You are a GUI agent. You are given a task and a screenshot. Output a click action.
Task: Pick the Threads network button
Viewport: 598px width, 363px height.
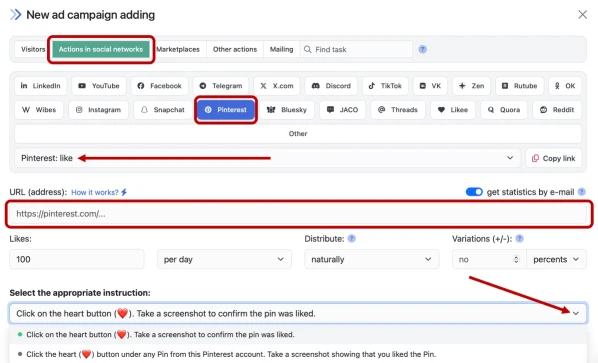point(398,110)
